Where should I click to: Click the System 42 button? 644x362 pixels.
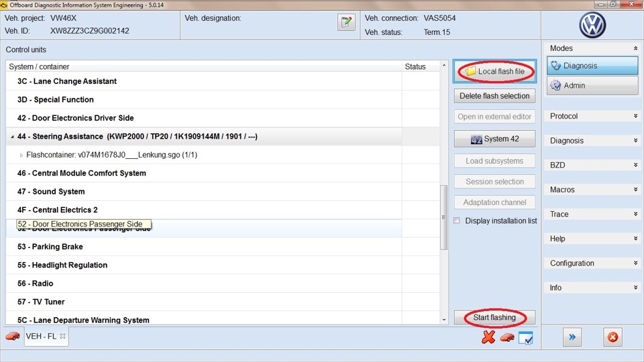494,139
